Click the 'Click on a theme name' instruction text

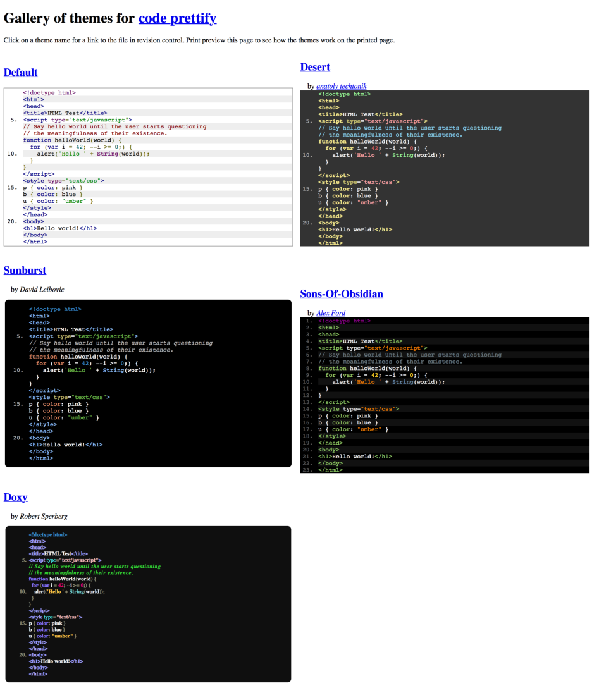click(199, 40)
